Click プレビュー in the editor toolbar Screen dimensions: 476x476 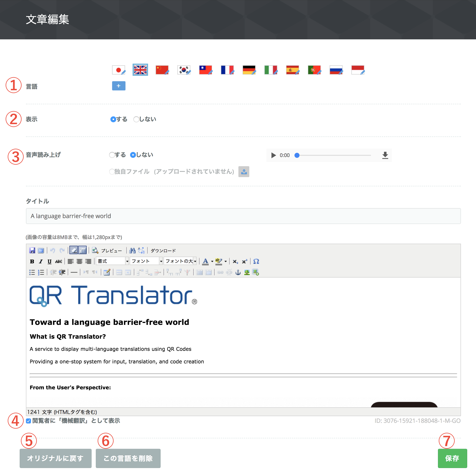tap(107, 251)
